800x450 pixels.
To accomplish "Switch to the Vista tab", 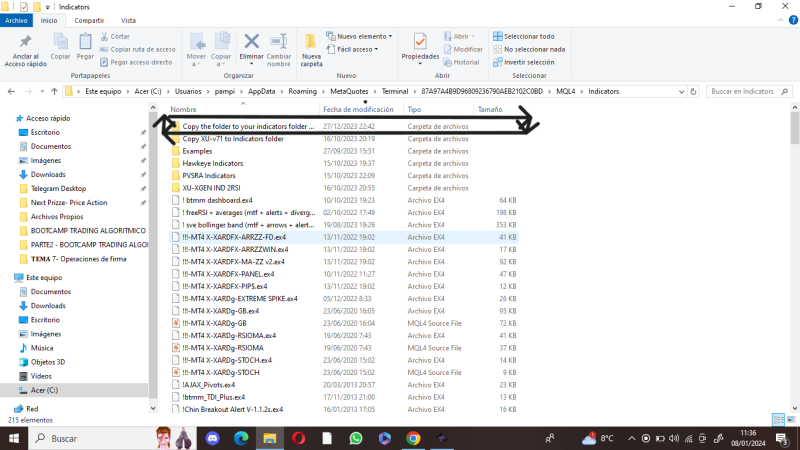I will 128,20.
